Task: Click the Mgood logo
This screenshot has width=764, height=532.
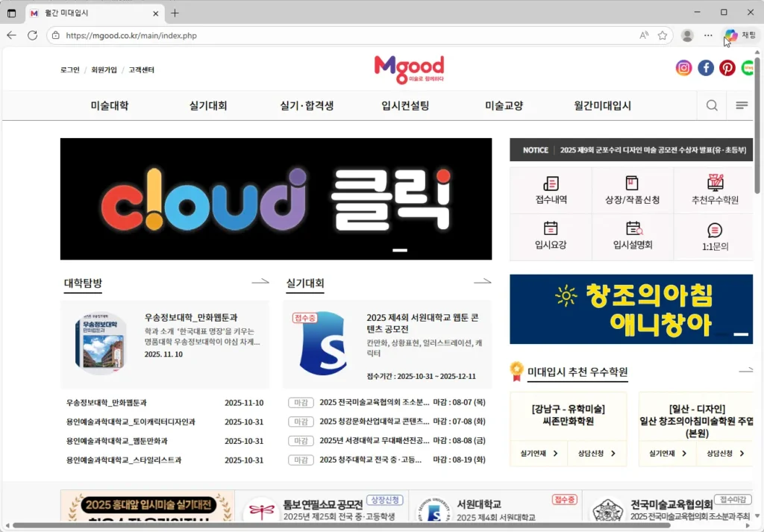Action: pos(409,68)
